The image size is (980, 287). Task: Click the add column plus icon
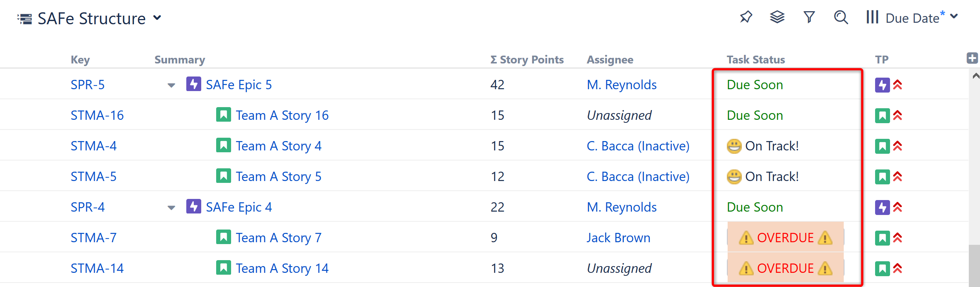click(x=972, y=58)
